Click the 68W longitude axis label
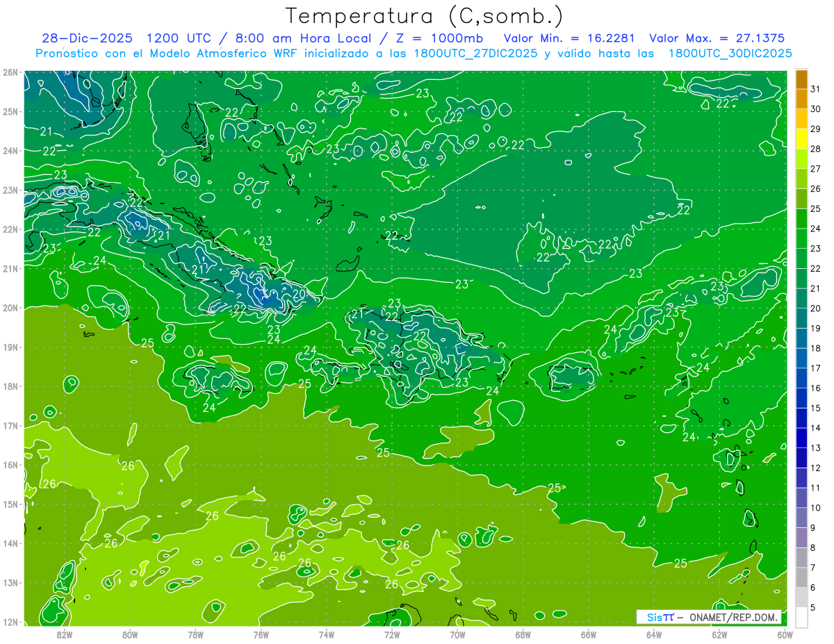This screenshot has width=834, height=644. click(x=523, y=634)
